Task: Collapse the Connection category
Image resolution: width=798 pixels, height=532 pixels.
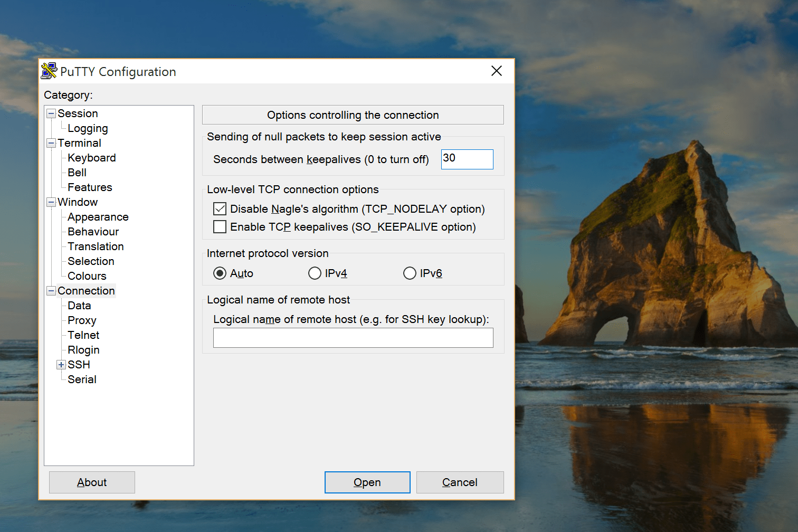Action: 51,290
